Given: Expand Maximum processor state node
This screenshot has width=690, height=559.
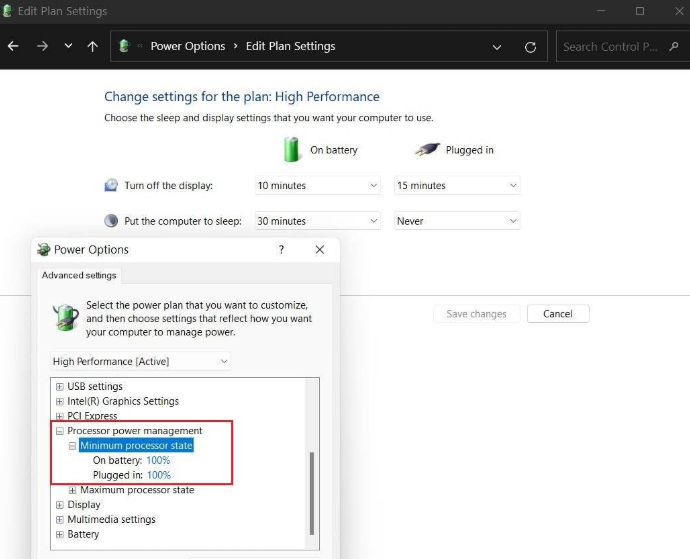Looking at the screenshot, I should point(73,490).
